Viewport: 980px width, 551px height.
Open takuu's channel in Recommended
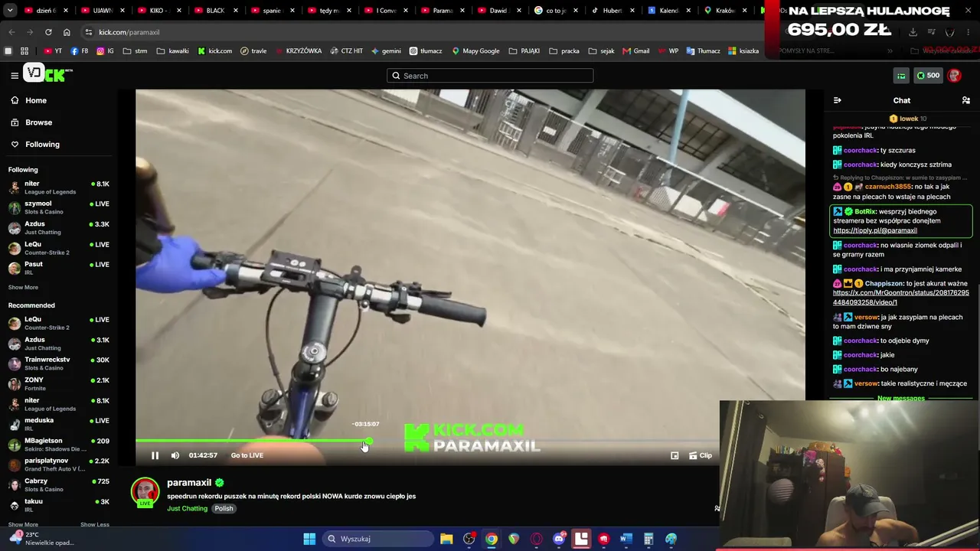58,505
